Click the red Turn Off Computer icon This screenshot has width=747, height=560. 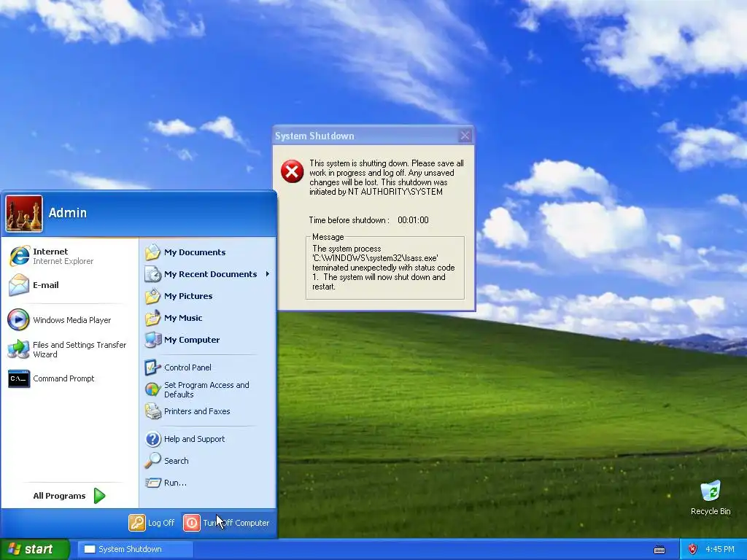click(192, 522)
